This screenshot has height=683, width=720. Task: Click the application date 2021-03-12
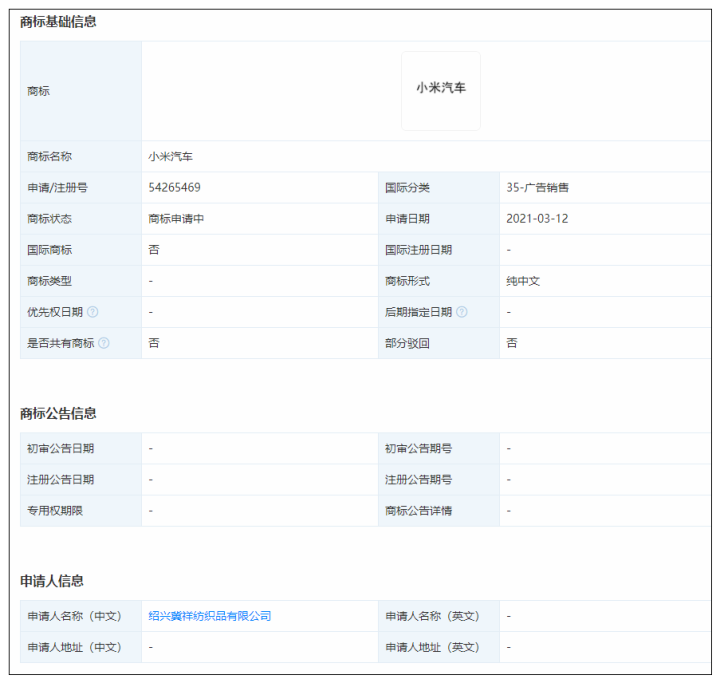click(537, 219)
